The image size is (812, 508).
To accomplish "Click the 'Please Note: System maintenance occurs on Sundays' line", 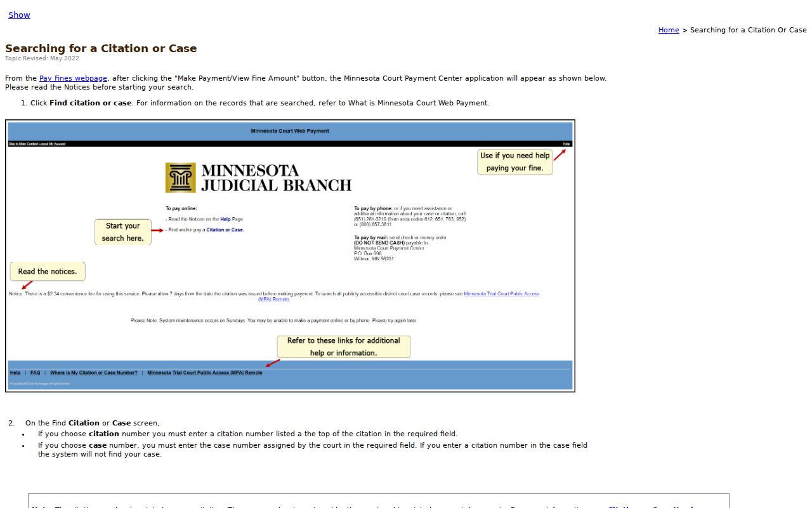I will pos(274,321).
